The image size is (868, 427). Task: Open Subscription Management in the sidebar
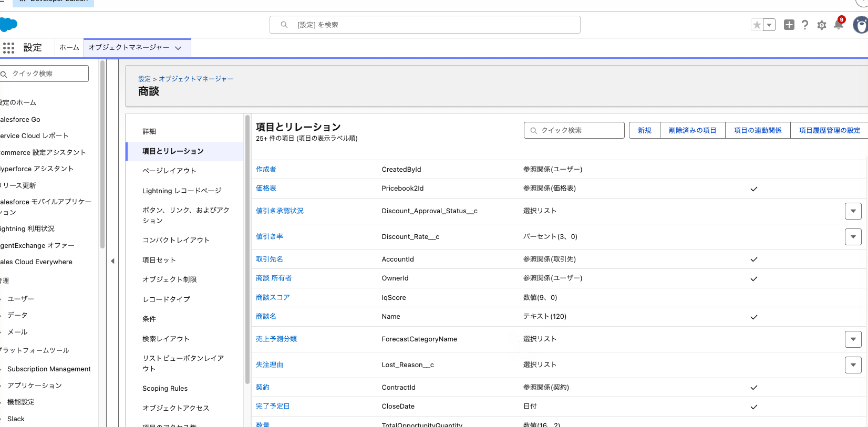[x=49, y=369]
